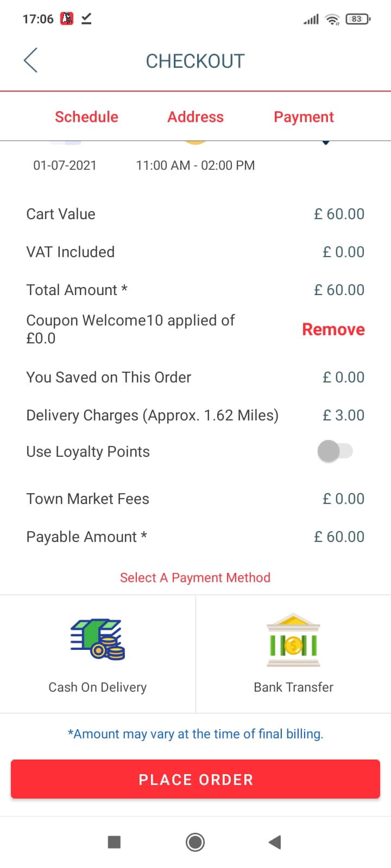Choose the Bank Transfer icon
This screenshot has height=868, width=391.
[293, 640]
